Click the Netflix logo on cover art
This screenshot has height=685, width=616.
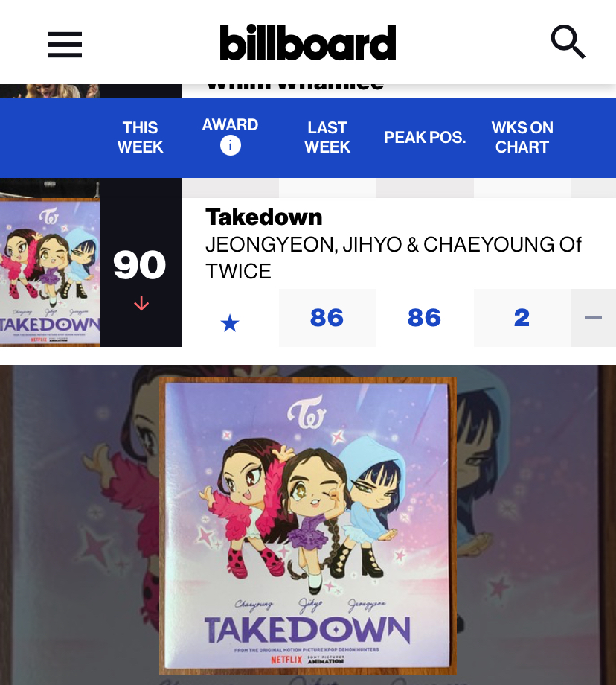click(286, 659)
